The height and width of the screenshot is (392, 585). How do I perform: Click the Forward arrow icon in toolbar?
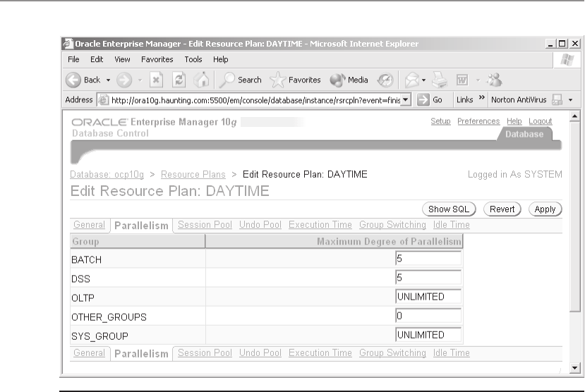(x=124, y=80)
